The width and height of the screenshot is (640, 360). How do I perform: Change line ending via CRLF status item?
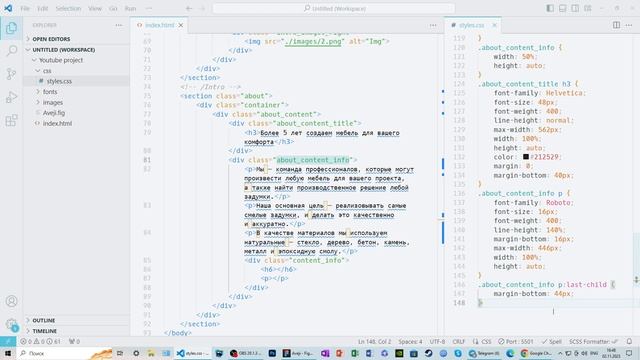pyautogui.click(x=459, y=341)
